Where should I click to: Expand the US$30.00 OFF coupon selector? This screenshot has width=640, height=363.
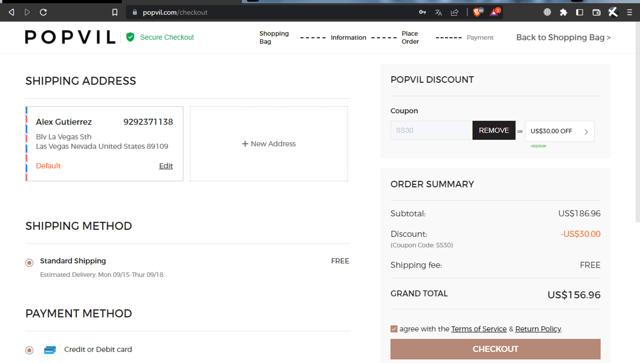click(560, 131)
